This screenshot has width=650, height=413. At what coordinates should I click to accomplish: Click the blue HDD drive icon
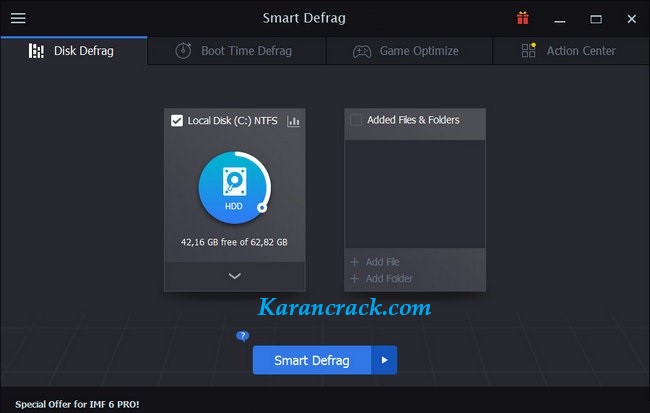pos(235,188)
